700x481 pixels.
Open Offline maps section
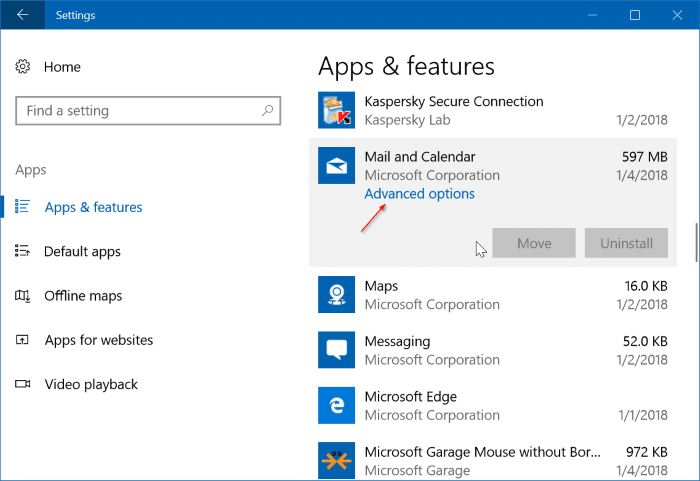[x=83, y=296]
